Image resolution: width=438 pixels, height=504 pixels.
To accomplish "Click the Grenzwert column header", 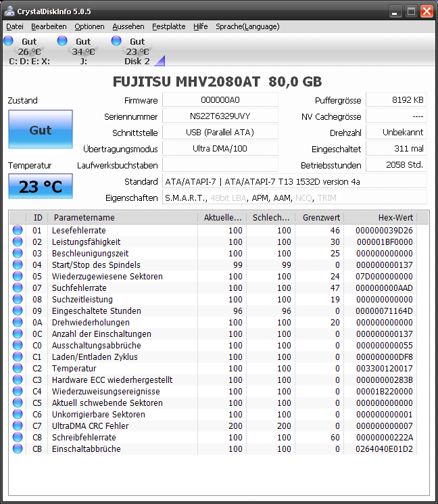I will (320, 218).
